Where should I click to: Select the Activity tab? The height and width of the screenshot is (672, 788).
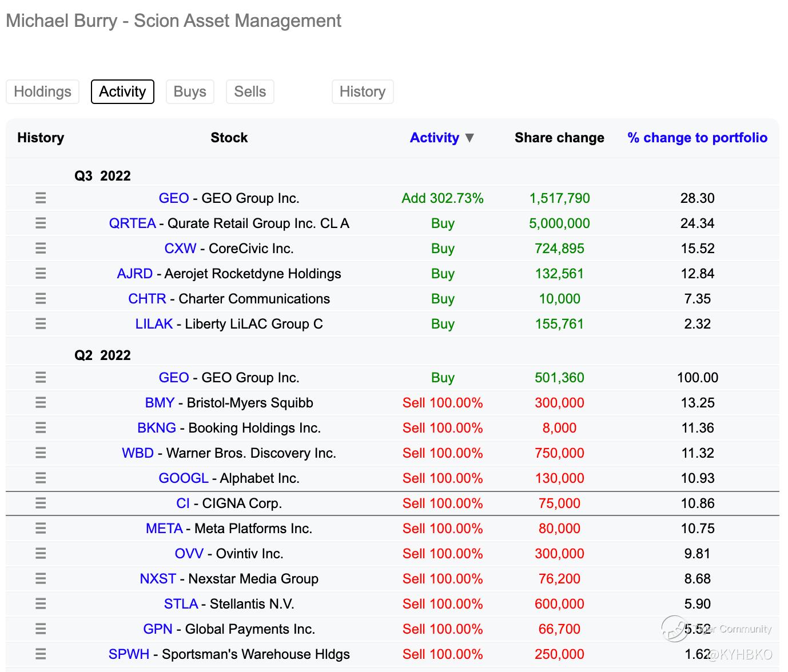coord(122,92)
